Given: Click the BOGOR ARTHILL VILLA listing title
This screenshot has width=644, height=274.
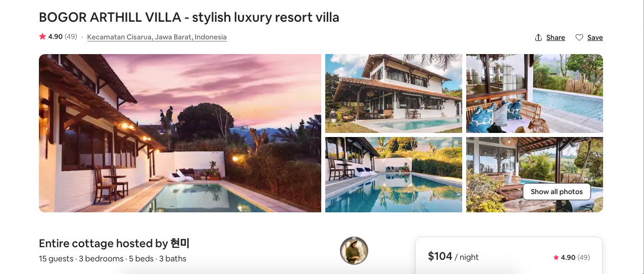Looking at the screenshot, I should click(189, 17).
